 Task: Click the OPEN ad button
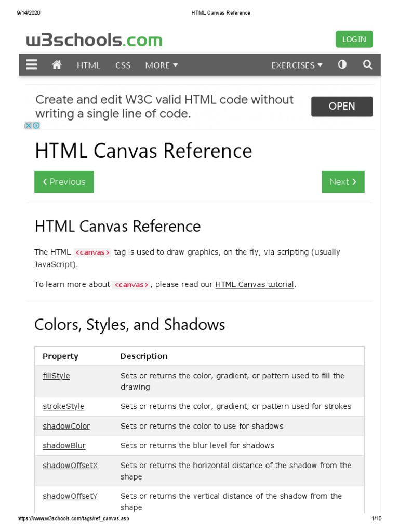click(x=342, y=107)
